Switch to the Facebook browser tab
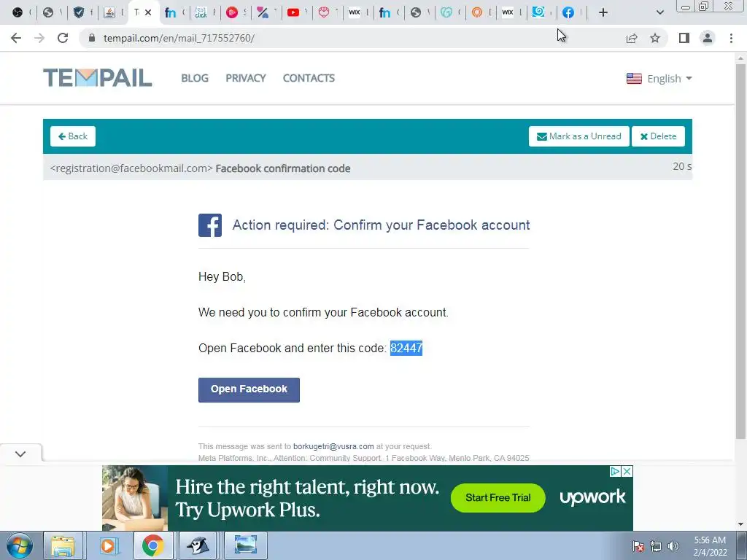 (x=568, y=12)
